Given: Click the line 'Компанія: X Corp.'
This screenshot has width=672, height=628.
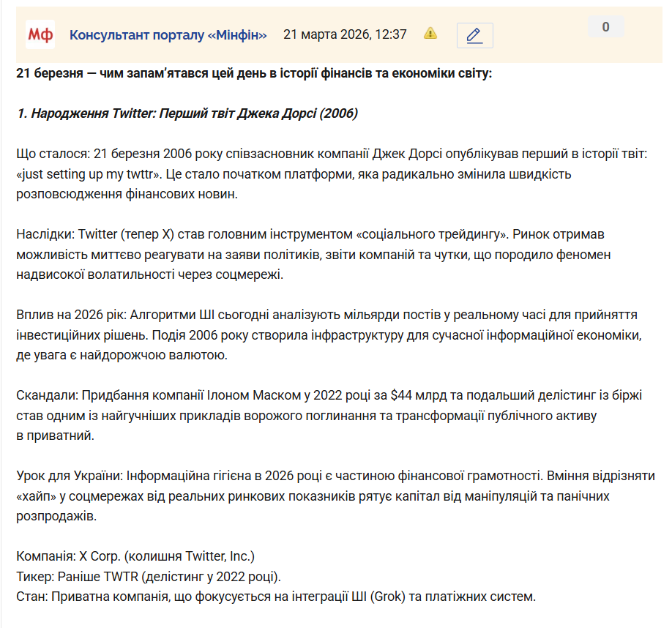Looking at the screenshot, I should click(x=135, y=556).
